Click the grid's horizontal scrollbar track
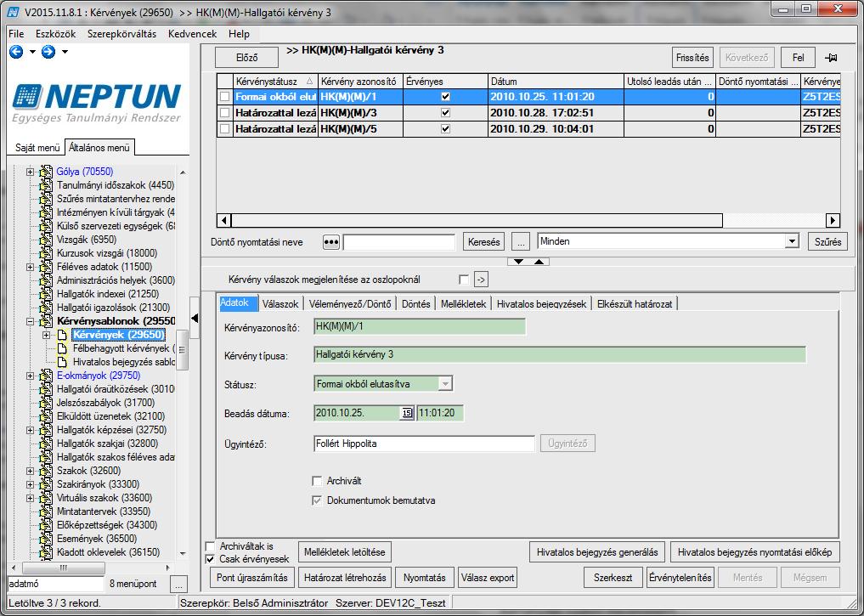The height and width of the screenshot is (616, 864). 774,220
